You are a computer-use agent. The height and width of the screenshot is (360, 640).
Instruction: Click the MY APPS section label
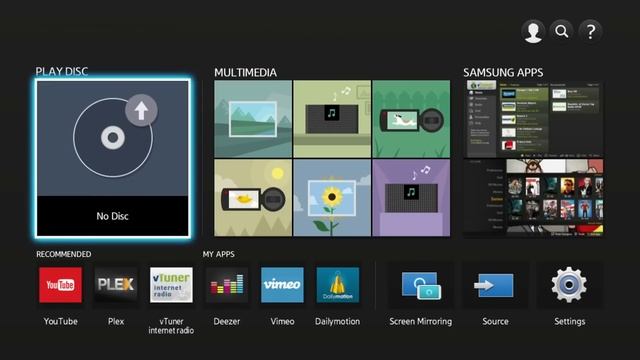coord(218,254)
